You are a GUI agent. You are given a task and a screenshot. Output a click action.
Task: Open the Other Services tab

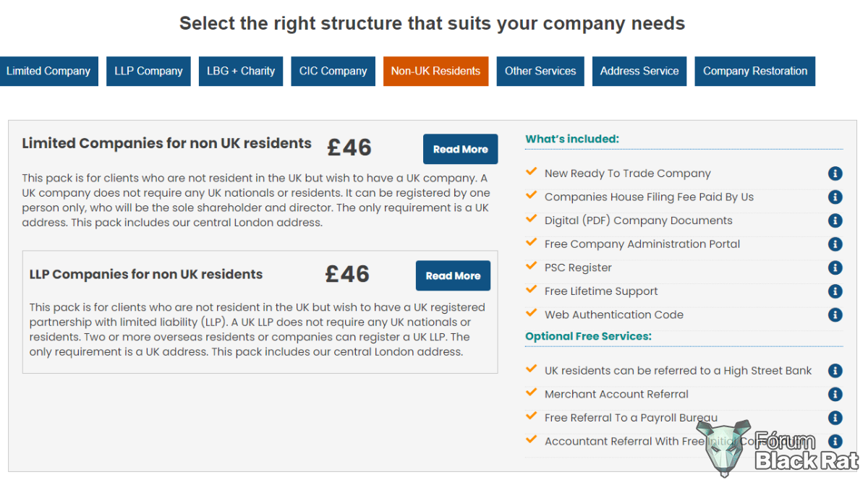click(540, 71)
